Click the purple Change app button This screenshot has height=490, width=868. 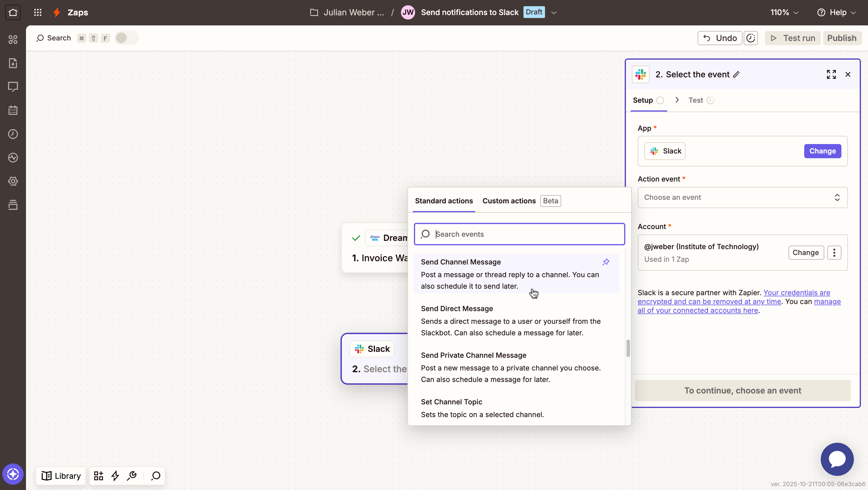(823, 151)
